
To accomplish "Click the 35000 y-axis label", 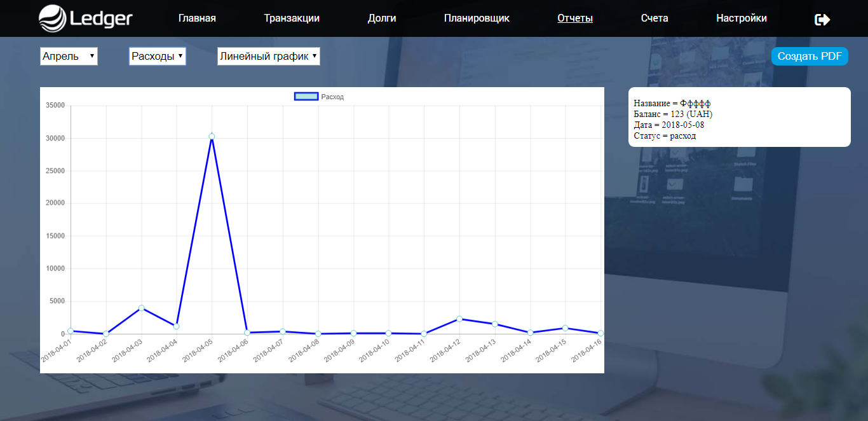I will pyautogui.click(x=55, y=106).
